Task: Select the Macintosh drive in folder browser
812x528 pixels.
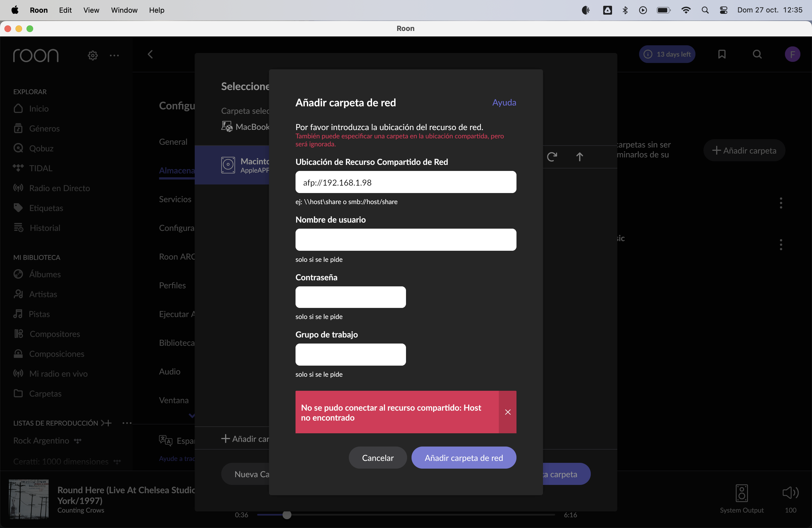Action: click(232, 165)
